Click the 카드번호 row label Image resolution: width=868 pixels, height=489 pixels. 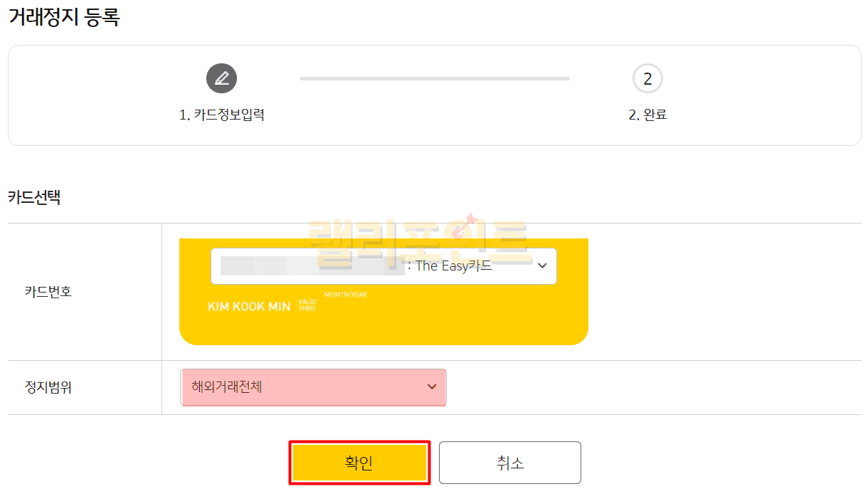click(48, 291)
